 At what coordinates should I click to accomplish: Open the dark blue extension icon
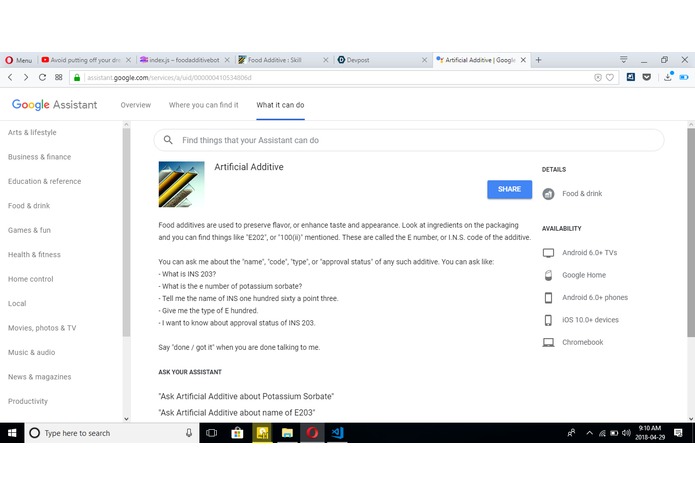tap(631, 77)
